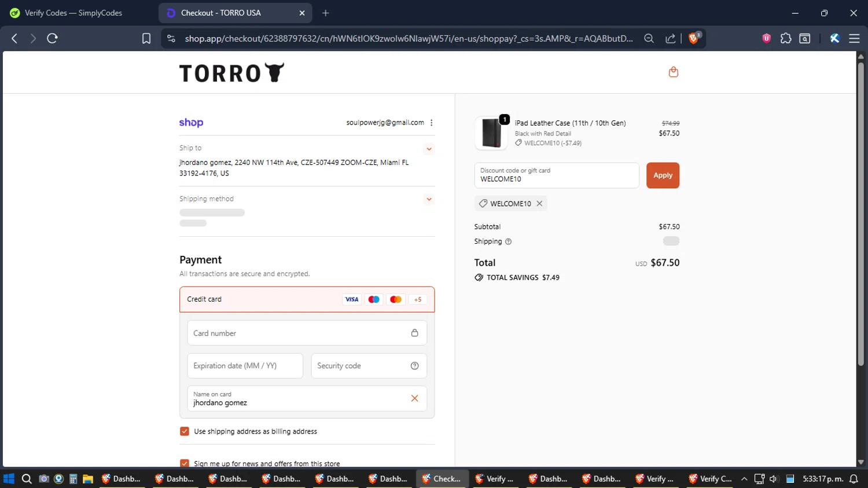Open Windows taskbar search
This screenshot has width=868, height=488.
(x=27, y=479)
